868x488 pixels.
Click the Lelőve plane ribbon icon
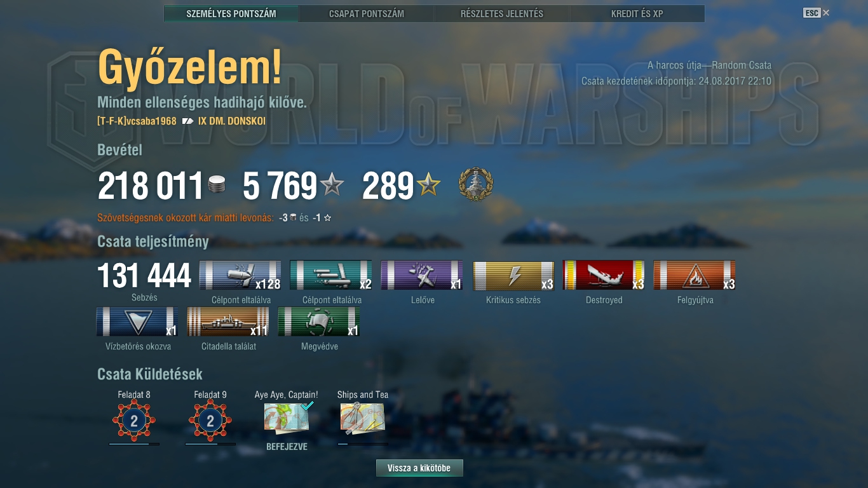pyautogui.click(x=422, y=276)
